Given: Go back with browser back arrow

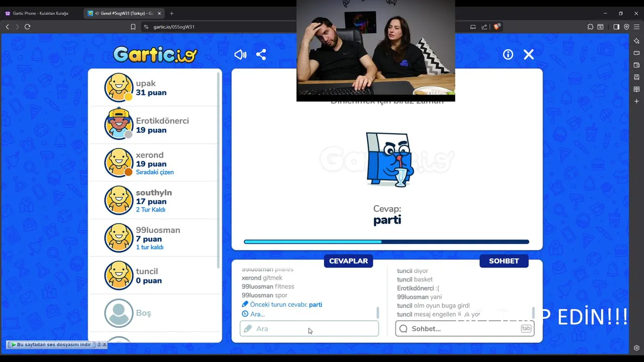Looking at the screenshot, I should [x=7, y=27].
